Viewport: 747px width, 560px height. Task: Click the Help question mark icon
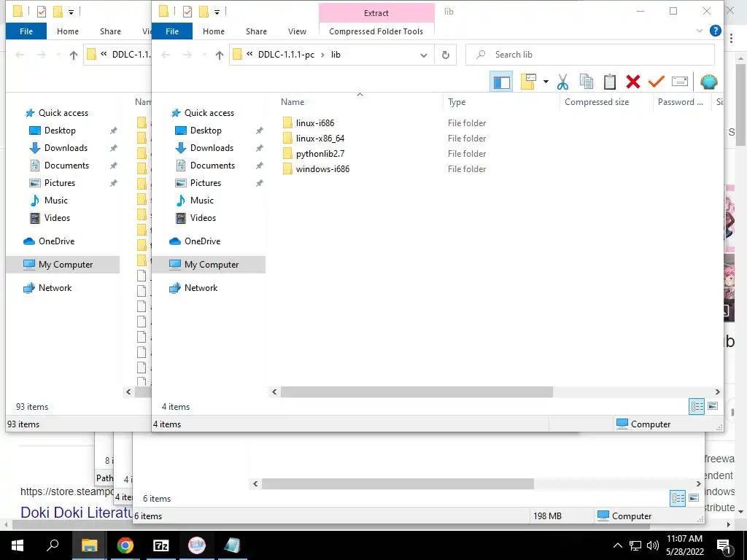[715, 31]
